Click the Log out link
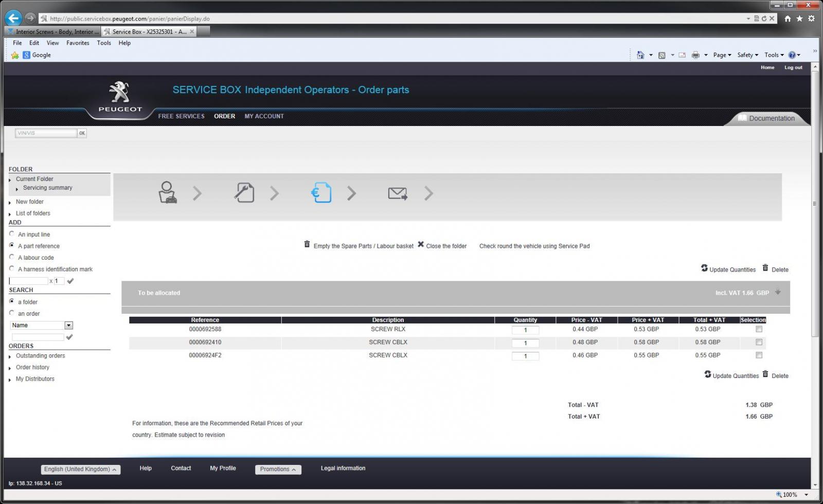Screen dimensions: 823x504 [793, 67]
